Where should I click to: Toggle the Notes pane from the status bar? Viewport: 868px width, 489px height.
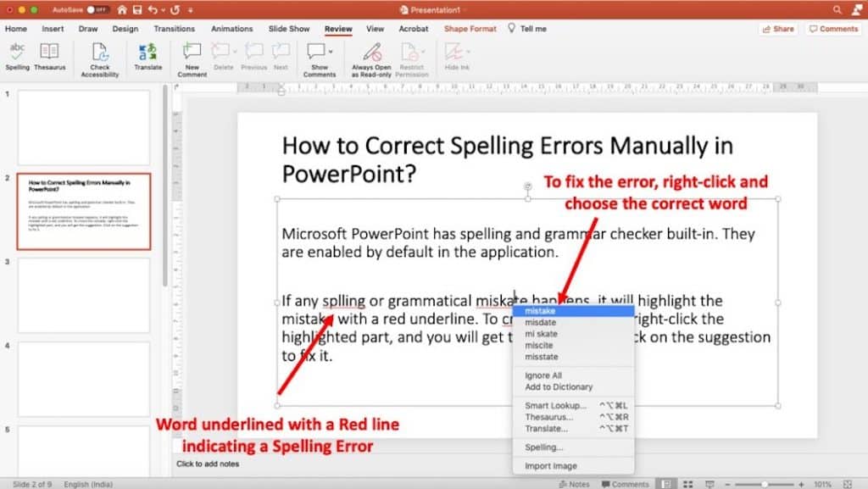[x=573, y=484]
